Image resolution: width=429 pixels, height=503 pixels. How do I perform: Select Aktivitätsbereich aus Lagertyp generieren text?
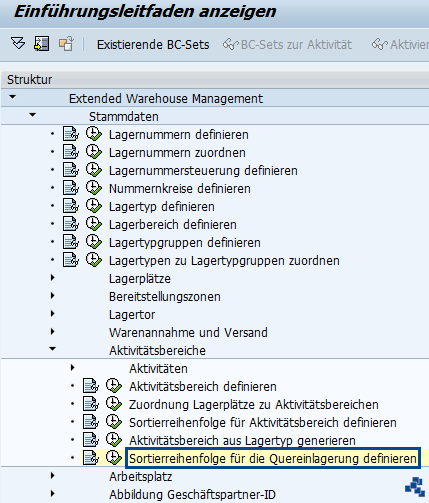point(242,441)
